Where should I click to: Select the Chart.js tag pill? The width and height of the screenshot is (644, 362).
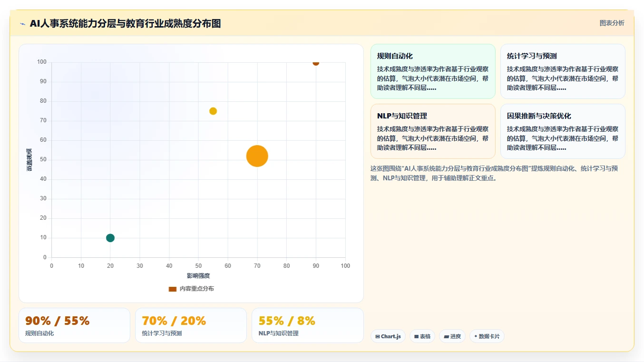[x=388, y=336]
